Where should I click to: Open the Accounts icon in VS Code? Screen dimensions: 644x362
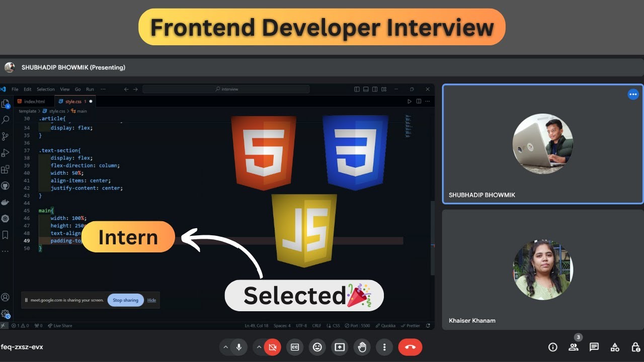(x=6, y=297)
